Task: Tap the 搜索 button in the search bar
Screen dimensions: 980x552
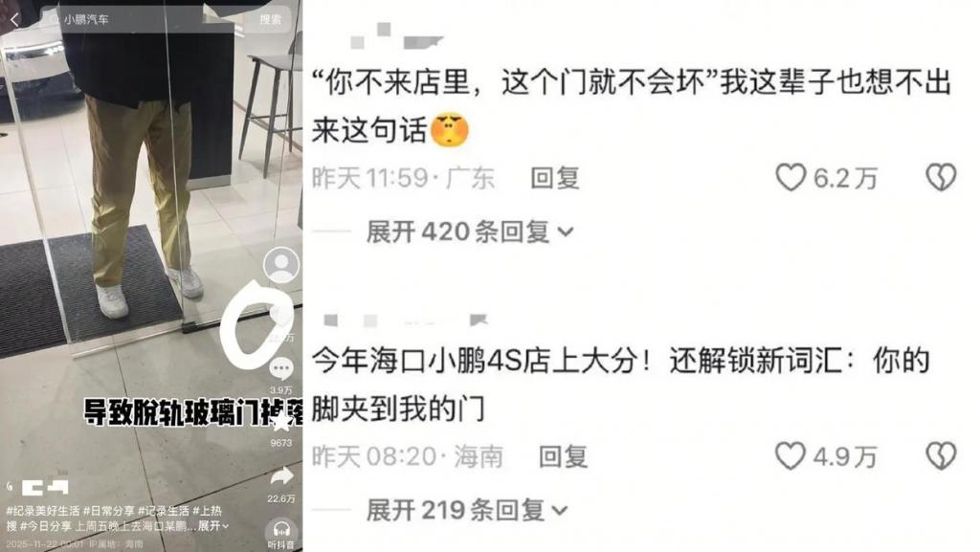Action: tap(270, 19)
